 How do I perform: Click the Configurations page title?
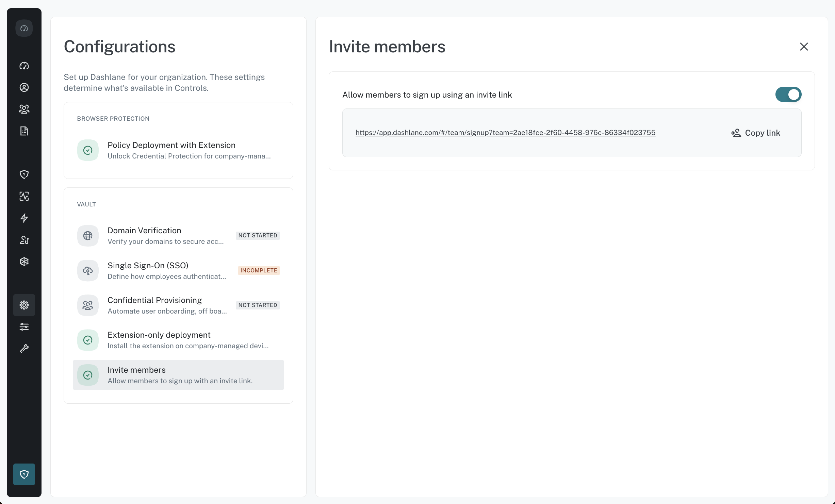tap(119, 47)
